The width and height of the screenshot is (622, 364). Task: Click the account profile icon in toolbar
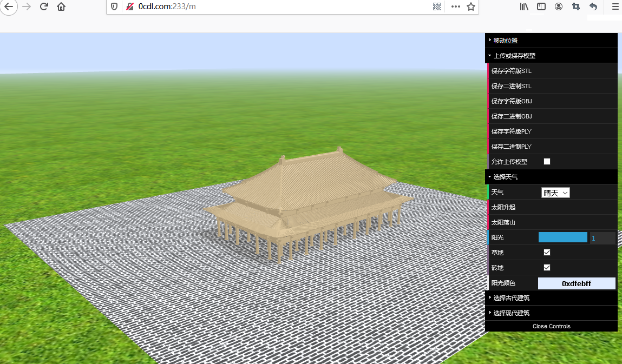tap(559, 6)
